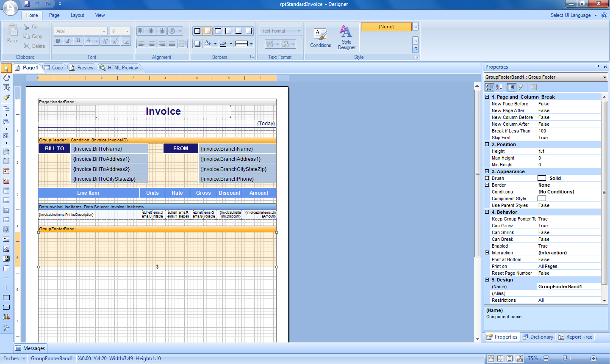Expand the Border property node
The height and width of the screenshot is (364, 610).
tap(487, 185)
